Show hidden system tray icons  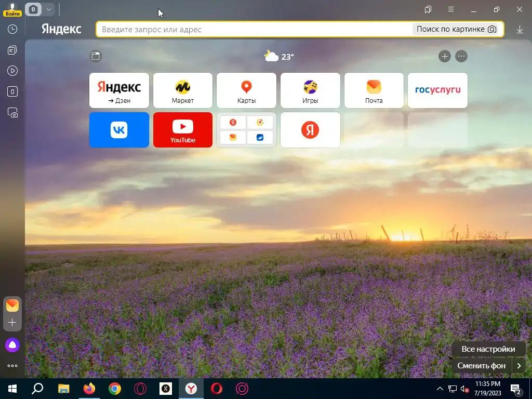(440, 389)
